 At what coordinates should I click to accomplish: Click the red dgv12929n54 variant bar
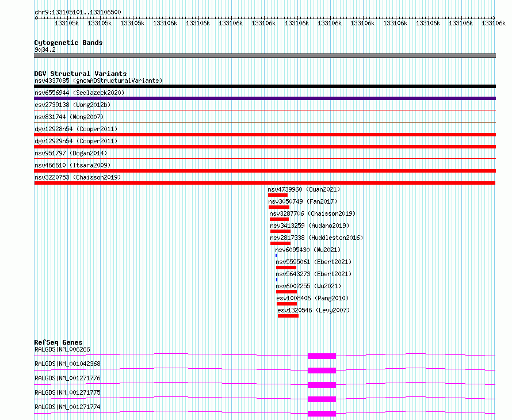click(265, 147)
